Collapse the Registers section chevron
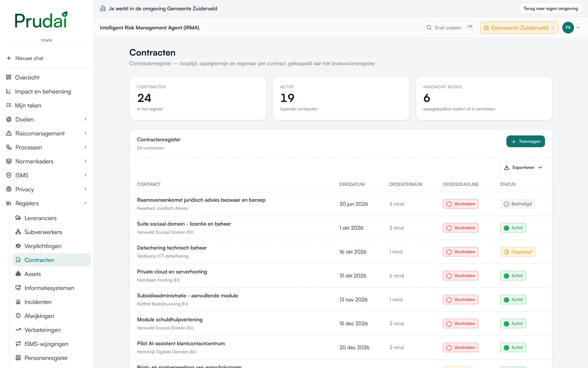 point(85,203)
